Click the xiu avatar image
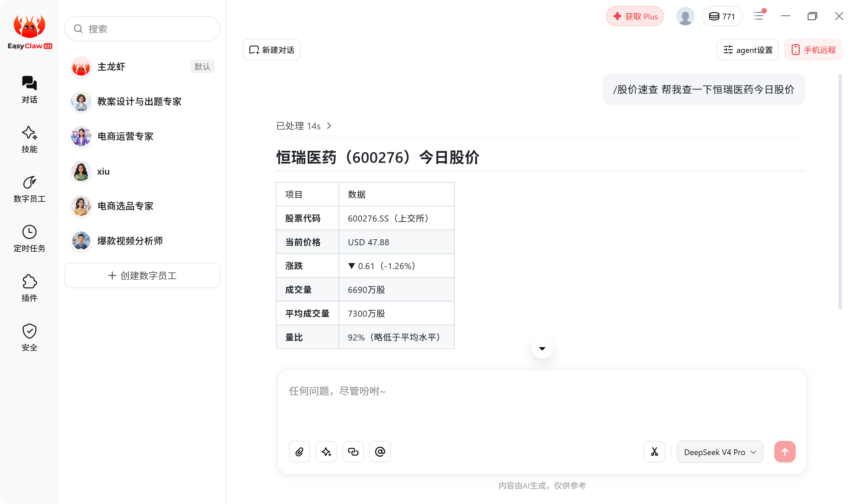The width and height of the screenshot is (858, 504). pyautogui.click(x=81, y=171)
